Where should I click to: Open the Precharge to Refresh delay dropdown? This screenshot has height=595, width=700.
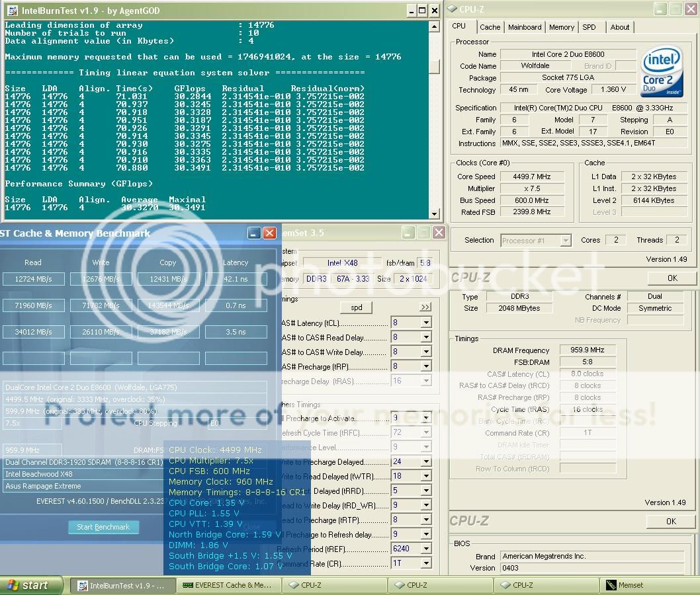pos(426,534)
